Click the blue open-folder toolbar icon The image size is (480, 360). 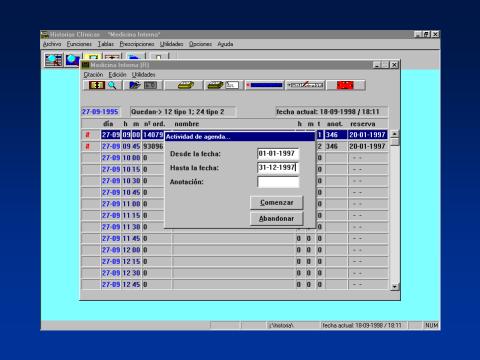135,85
